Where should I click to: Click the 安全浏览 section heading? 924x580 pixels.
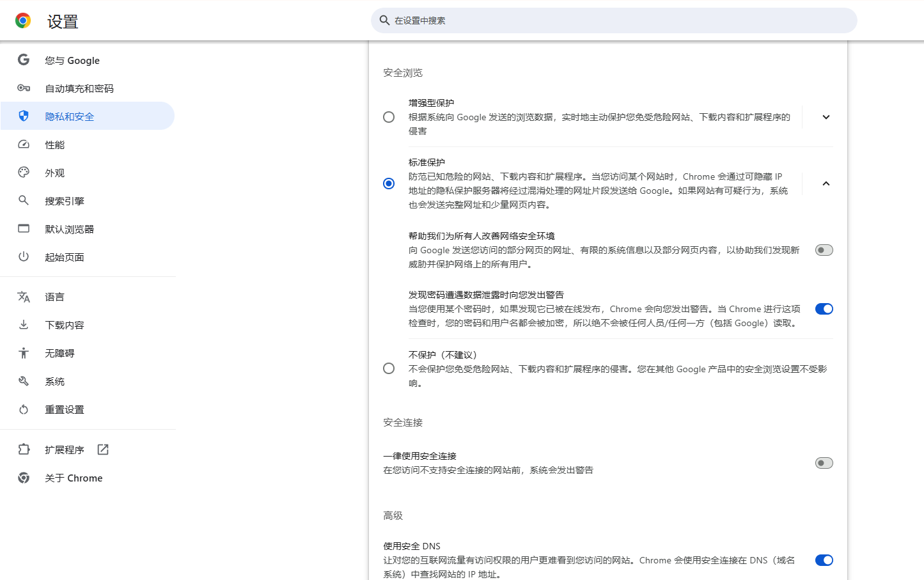tap(403, 73)
